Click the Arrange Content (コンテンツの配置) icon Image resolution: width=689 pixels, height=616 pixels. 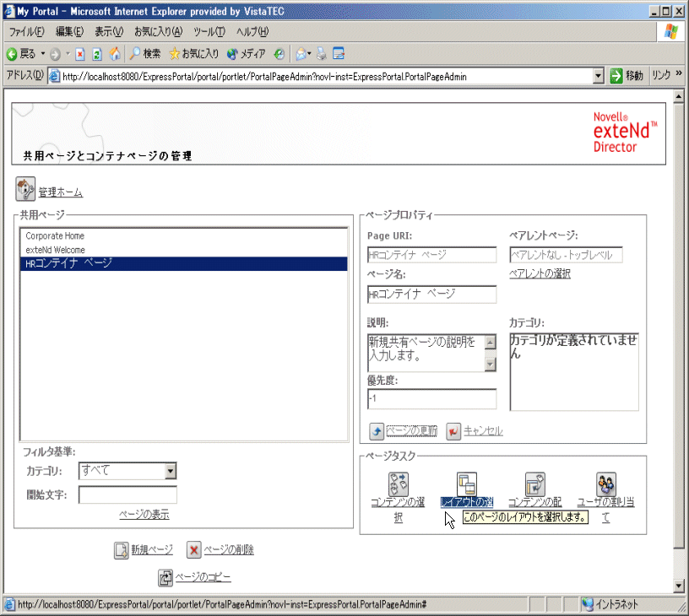click(x=535, y=484)
